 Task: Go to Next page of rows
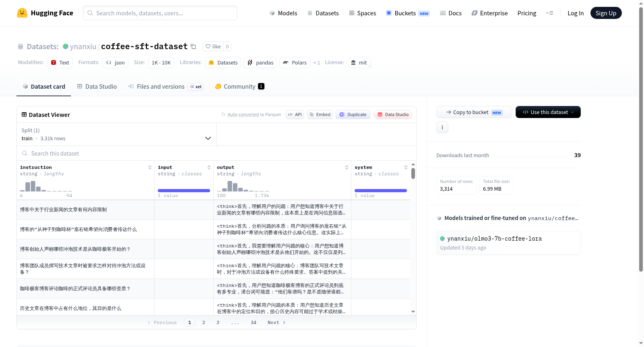point(277,322)
